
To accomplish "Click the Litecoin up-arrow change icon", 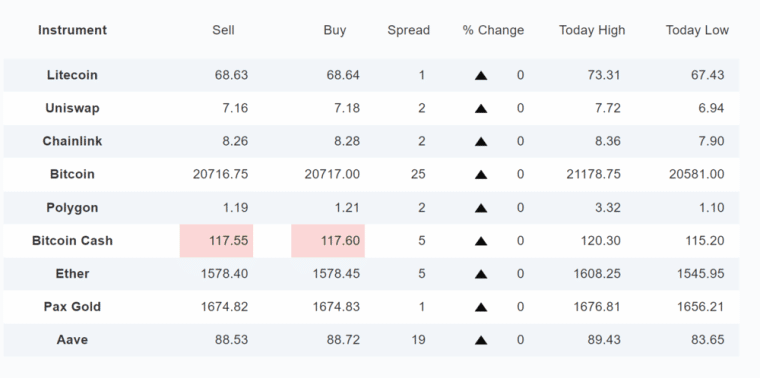I will coord(481,76).
